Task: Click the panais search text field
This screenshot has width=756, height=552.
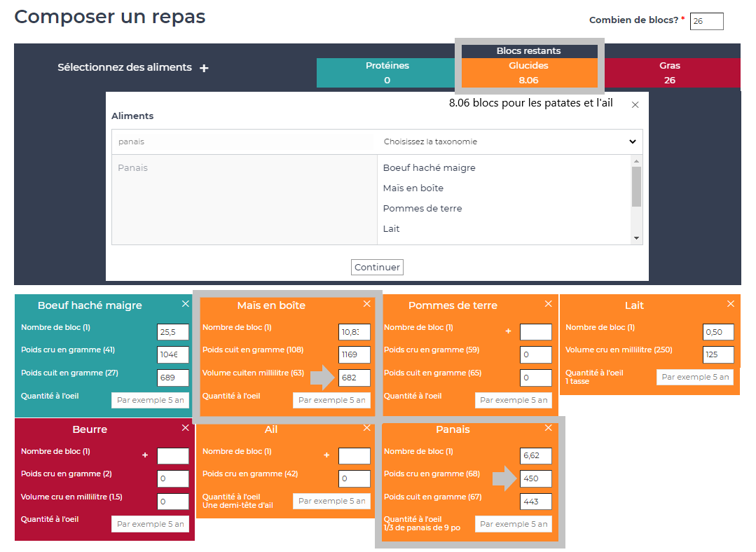Action: click(x=244, y=142)
